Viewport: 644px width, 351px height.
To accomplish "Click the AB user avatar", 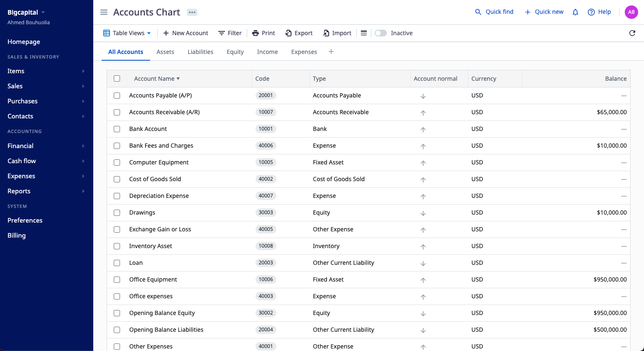I will coord(631,12).
